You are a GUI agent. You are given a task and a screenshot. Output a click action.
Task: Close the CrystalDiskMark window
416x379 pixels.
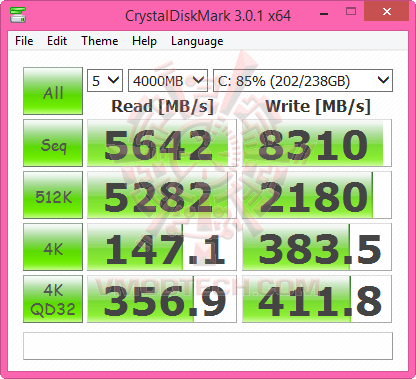pyautogui.click(x=387, y=12)
